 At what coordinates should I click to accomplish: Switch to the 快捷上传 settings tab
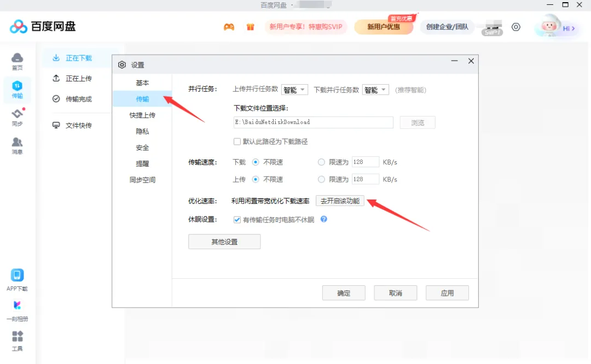point(142,115)
